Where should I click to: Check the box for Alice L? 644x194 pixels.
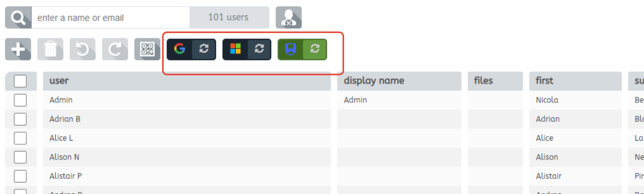[20, 138]
